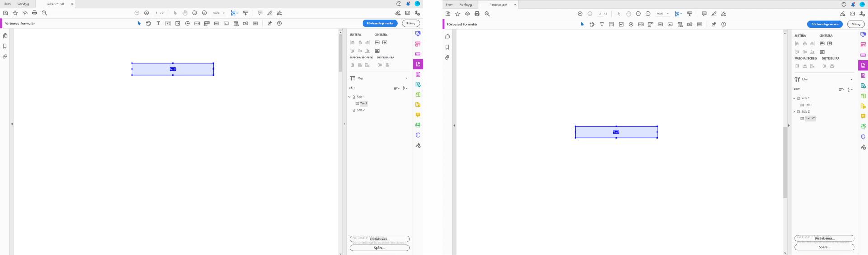
Task: Click Distribuera button in left window
Action: (x=379, y=239)
